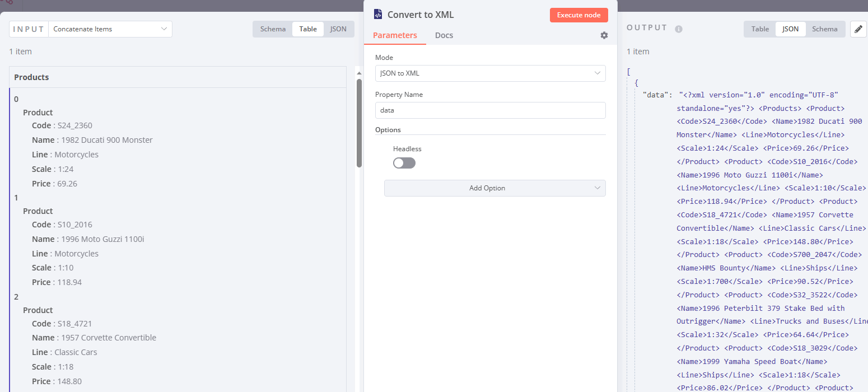Viewport: 868px width, 392px height.
Task: Open the Mode dropdown showing JSON to XML
Action: tap(490, 73)
